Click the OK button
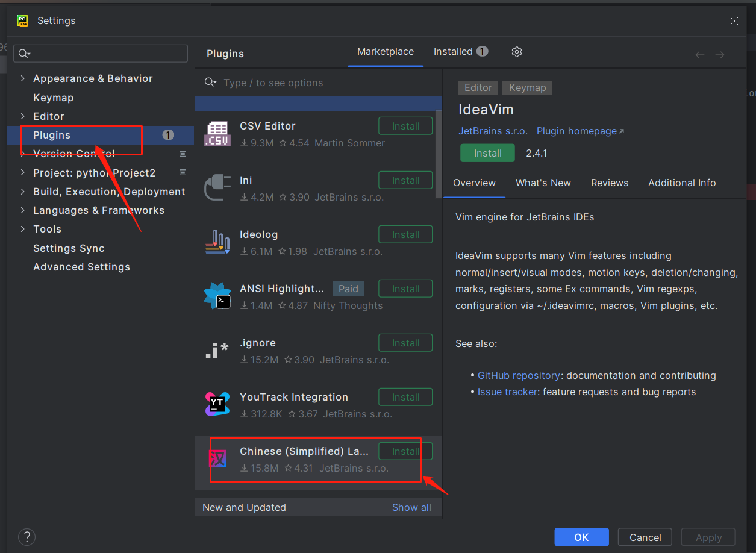Viewport: 756px width, 553px height. (x=581, y=537)
